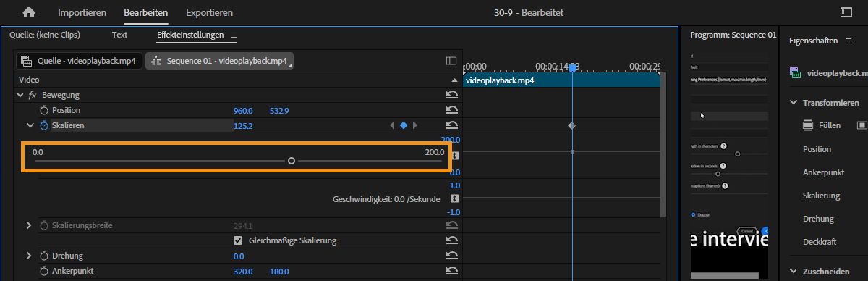Click the Skalieren slider handle

pyautogui.click(x=292, y=161)
